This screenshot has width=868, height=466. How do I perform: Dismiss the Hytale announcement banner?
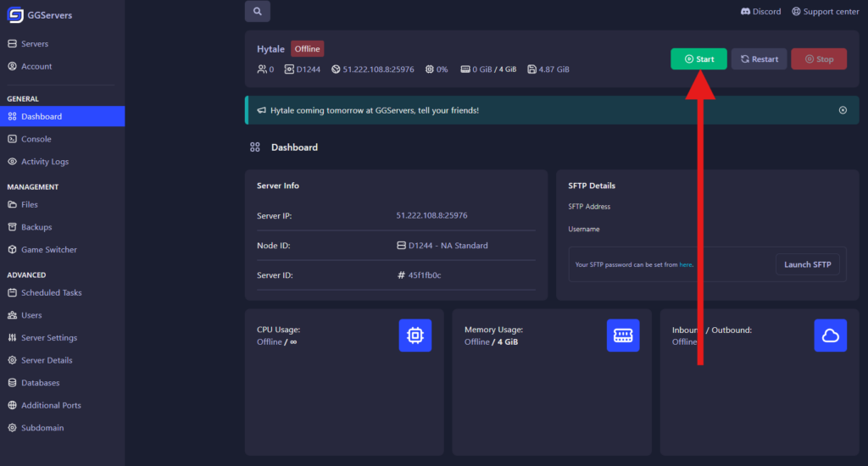(843, 110)
